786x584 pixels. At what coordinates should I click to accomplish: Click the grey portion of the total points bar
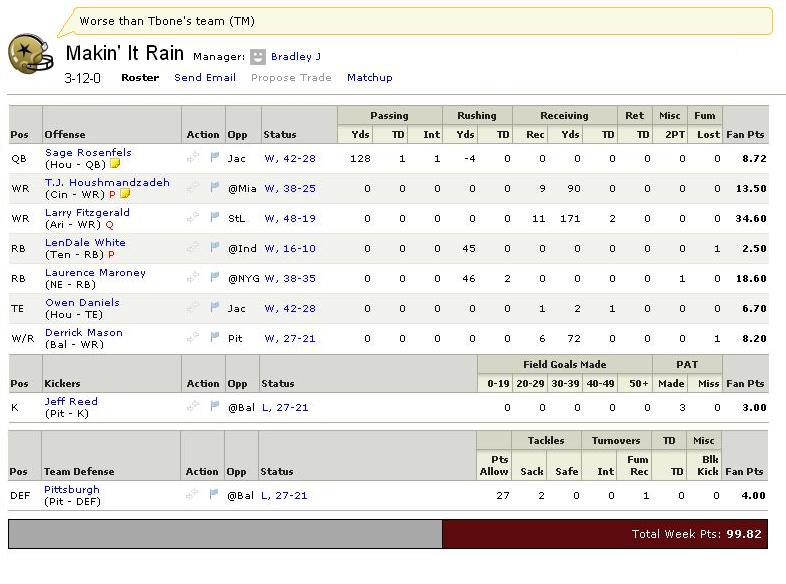click(x=226, y=534)
